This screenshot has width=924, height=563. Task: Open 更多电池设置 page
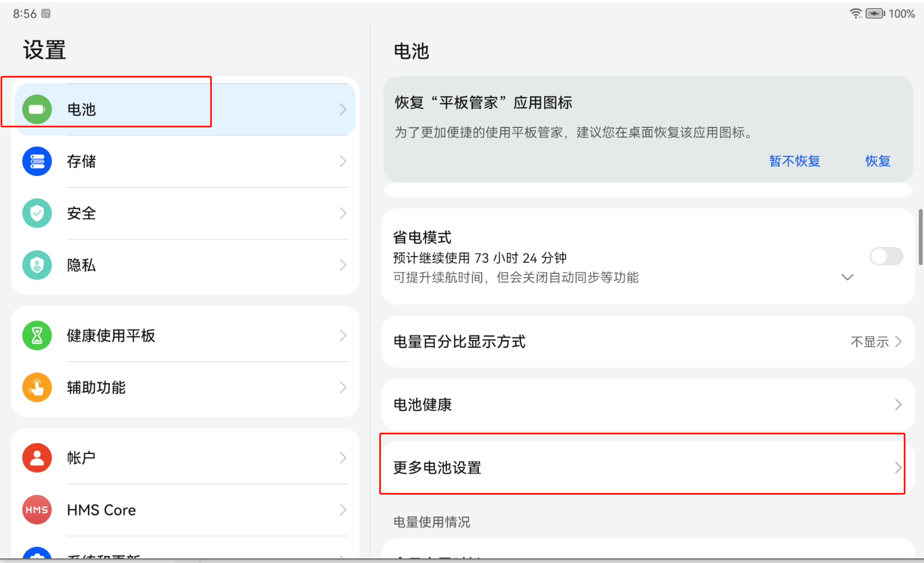(647, 467)
